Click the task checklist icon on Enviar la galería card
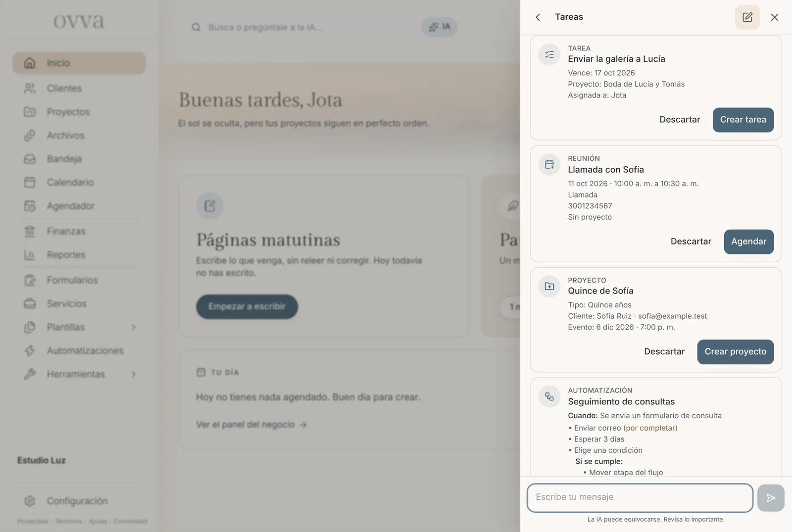 coord(549,54)
